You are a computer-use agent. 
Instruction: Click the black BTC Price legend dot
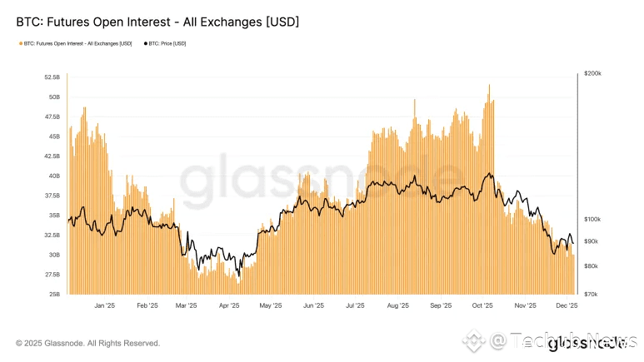146,43
